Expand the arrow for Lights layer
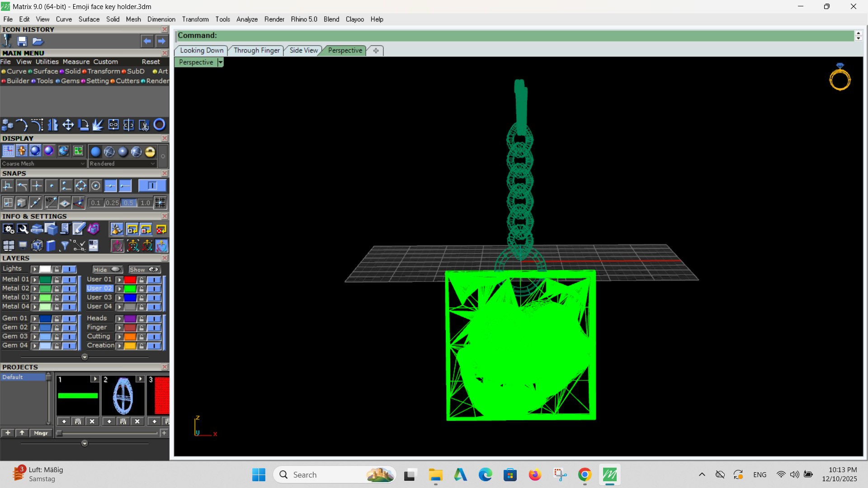The width and height of the screenshot is (868, 488). [35, 269]
